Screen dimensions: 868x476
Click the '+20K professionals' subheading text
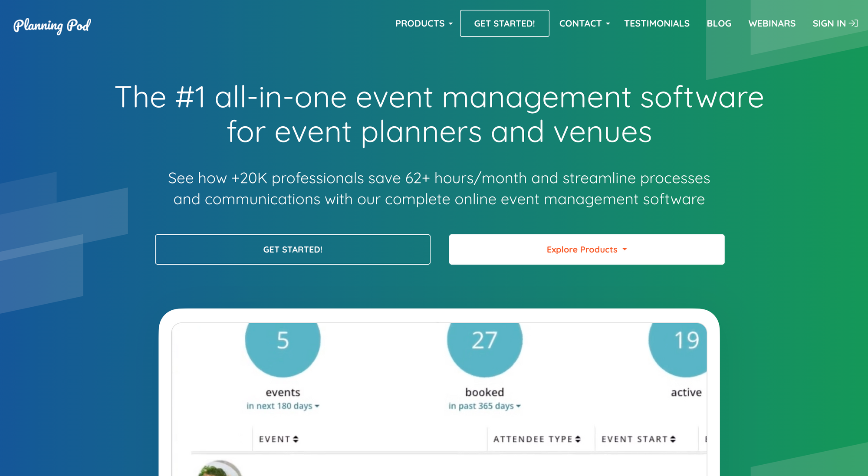(298, 178)
